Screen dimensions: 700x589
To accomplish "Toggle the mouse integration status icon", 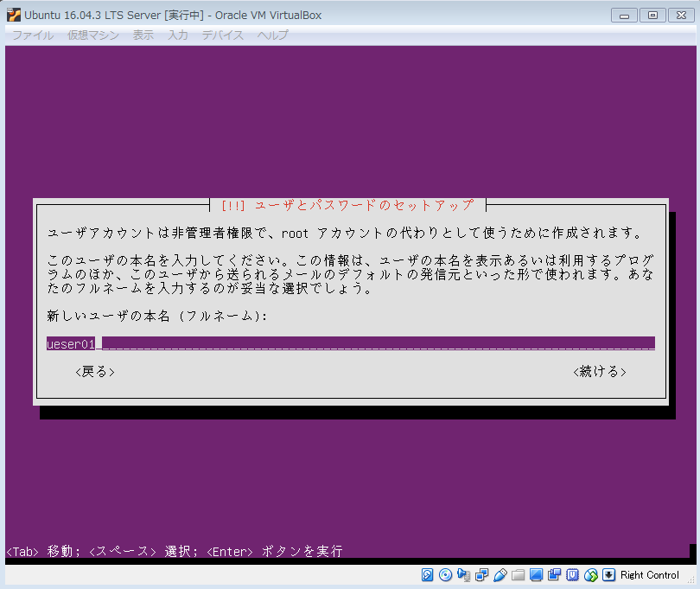I will click(x=591, y=575).
